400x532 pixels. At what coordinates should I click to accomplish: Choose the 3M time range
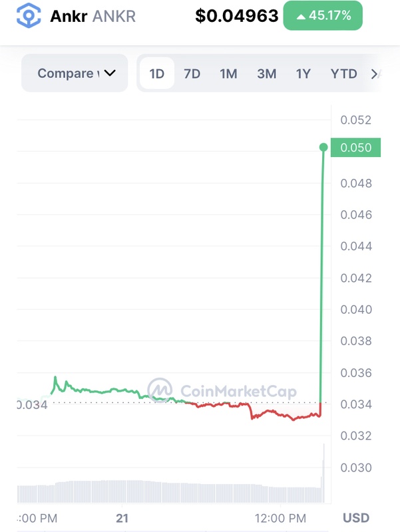point(266,74)
